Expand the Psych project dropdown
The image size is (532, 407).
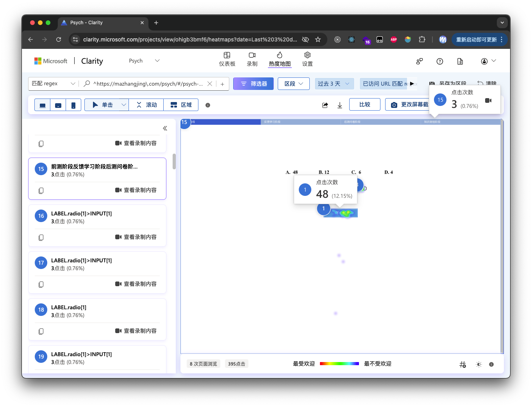click(157, 61)
